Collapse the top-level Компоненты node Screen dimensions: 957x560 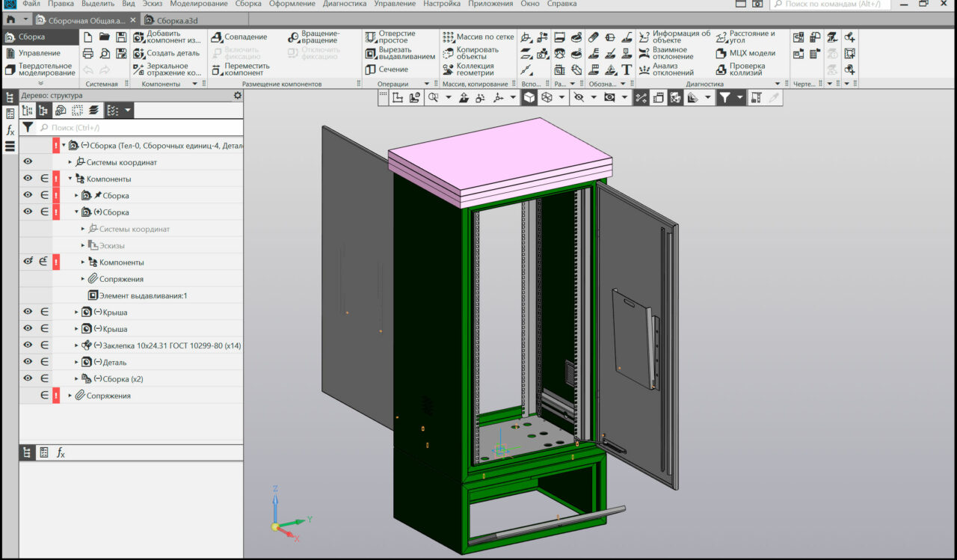[70, 179]
